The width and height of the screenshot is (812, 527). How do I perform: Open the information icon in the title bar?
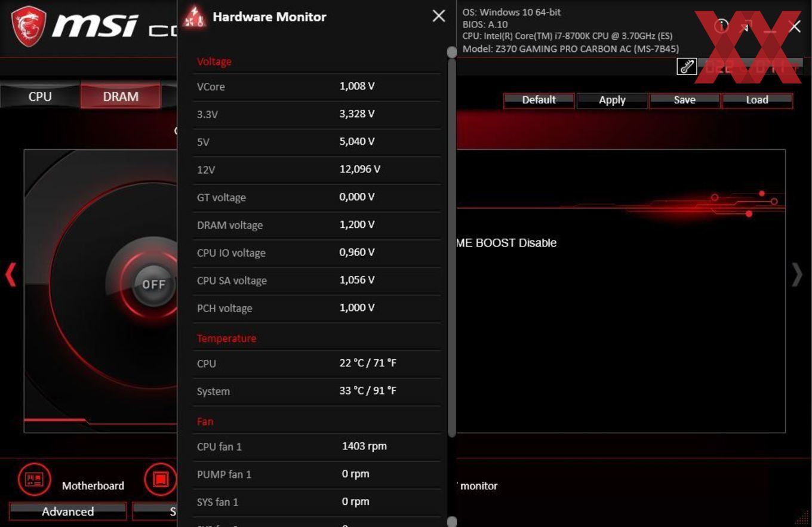(x=721, y=26)
